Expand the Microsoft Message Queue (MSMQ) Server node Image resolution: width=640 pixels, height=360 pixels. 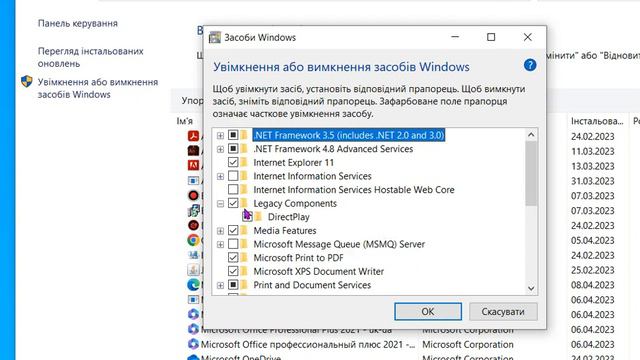(x=220, y=244)
